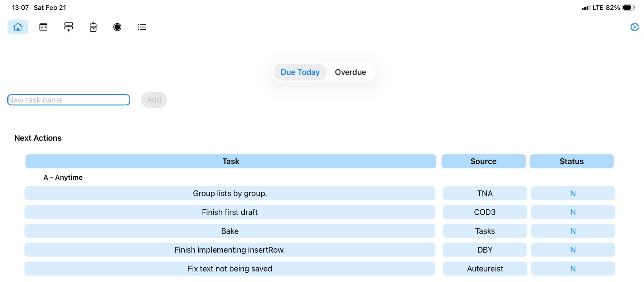Focus the New task name field
Viewport: 644px width, 282px height.
coord(68,100)
